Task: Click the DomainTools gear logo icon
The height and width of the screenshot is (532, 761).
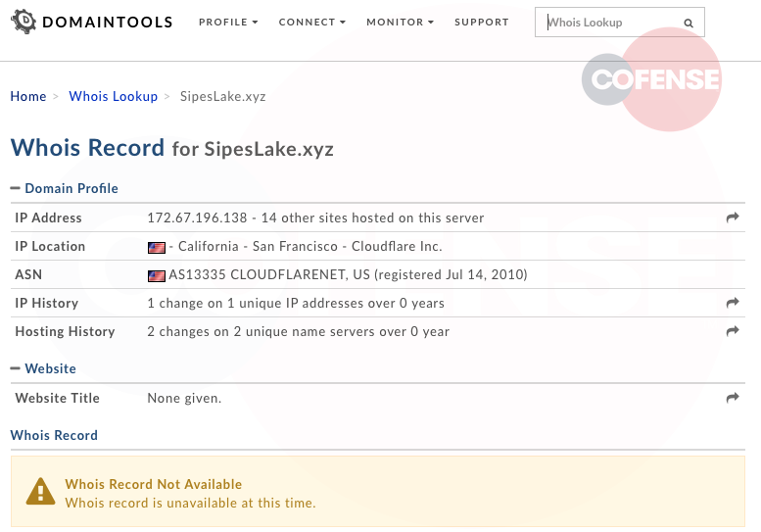Action: (24, 22)
